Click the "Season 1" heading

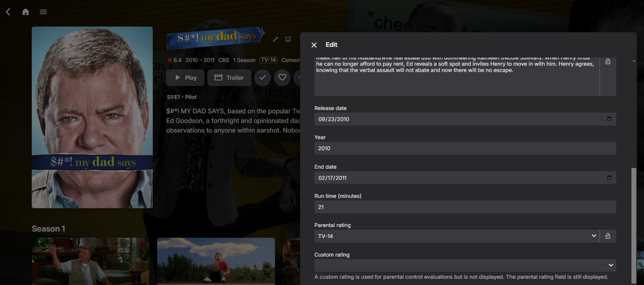tap(48, 229)
